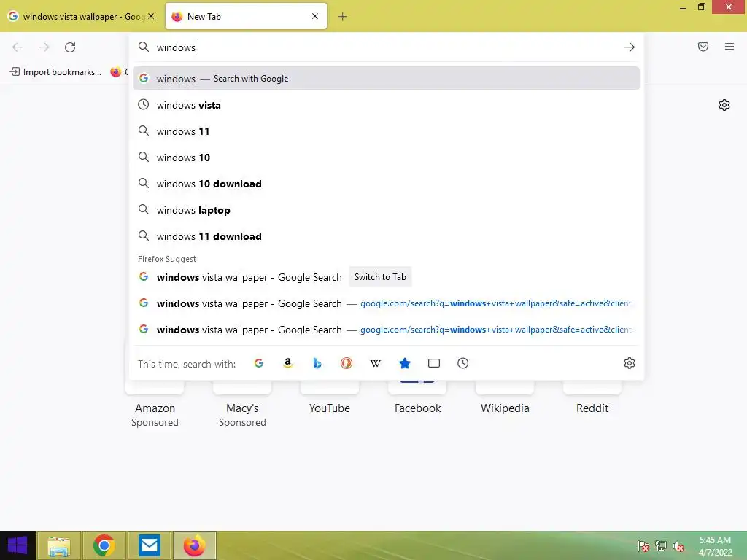Open new tab page personalize gear
Image resolution: width=747 pixels, height=560 pixels.
(x=724, y=105)
